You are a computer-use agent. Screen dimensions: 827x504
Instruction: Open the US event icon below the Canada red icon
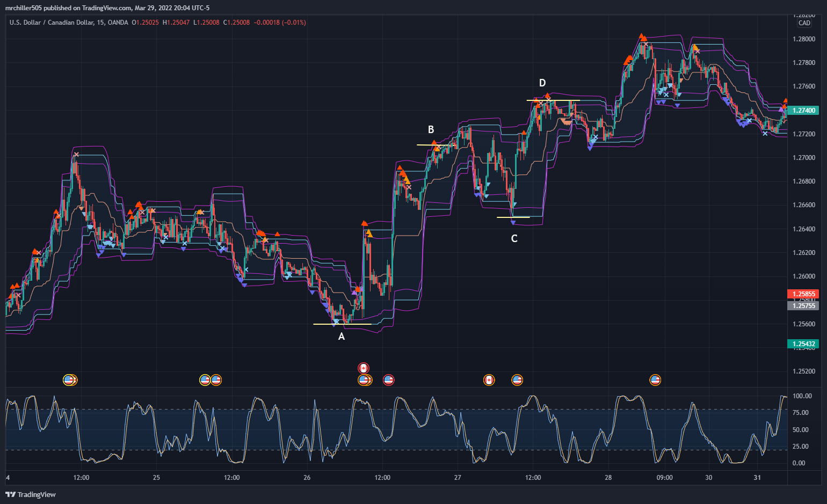(364, 380)
